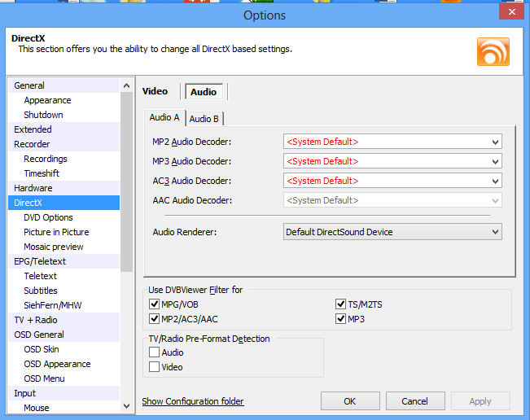The height and width of the screenshot is (420, 530).
Task: Click the OK button
Action: pos(350,401)
